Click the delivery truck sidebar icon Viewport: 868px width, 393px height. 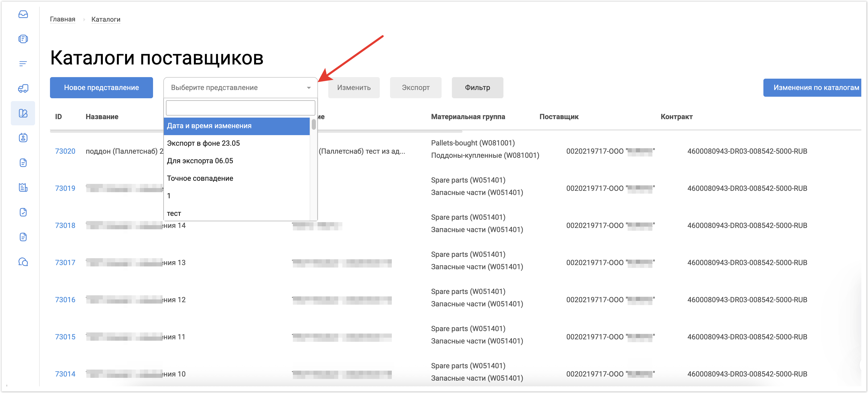pos(23,88)
